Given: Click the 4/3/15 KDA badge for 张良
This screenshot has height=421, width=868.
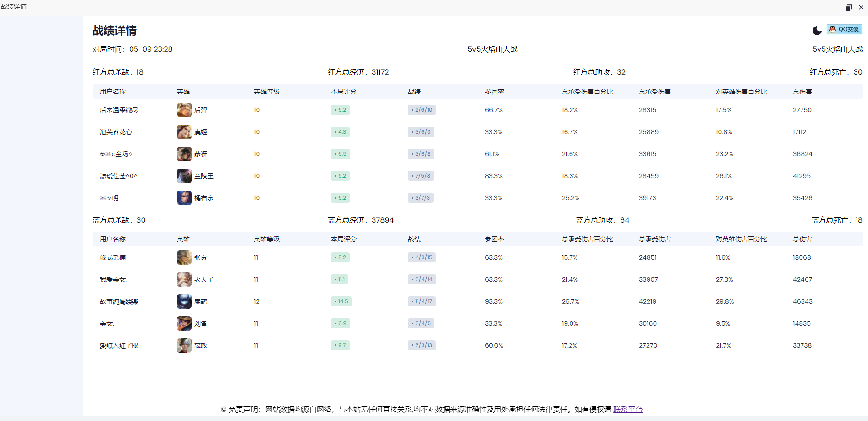Looking at the screenshot, I should pos(422,257).
